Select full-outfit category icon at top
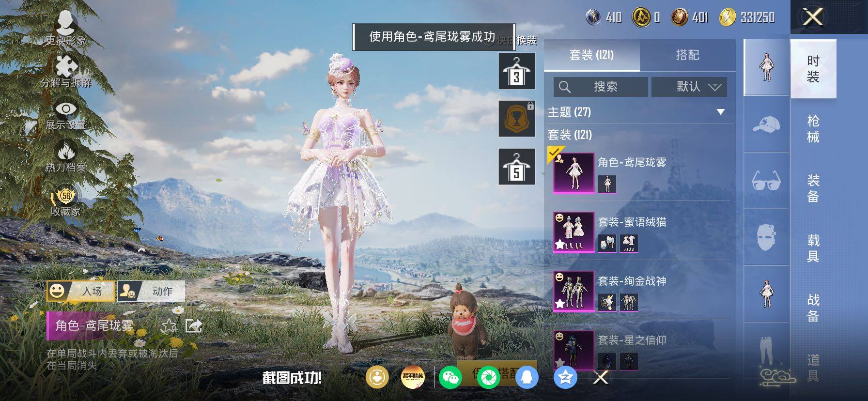Image resolution: width=868 pixels, height=401 pixels. pos(766,68)
